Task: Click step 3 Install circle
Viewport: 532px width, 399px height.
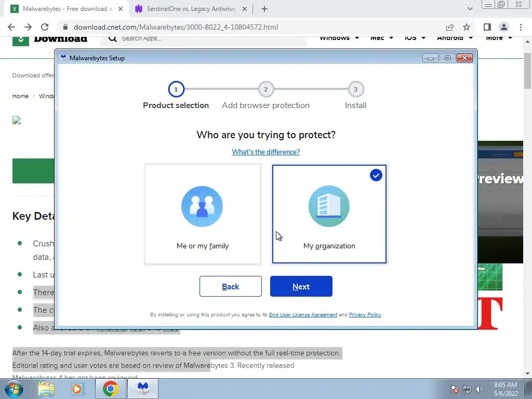Action: pos(355,89)
